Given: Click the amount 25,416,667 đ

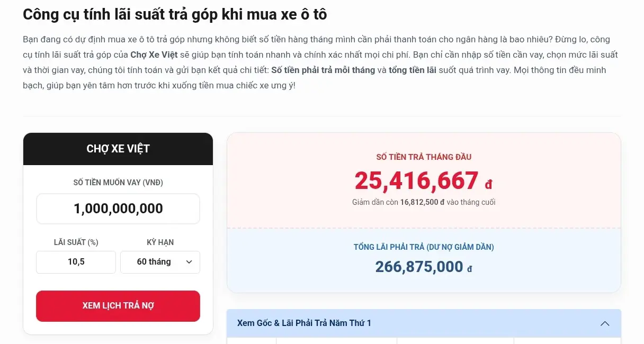Looking at the screenshot, I should [417, 180].
